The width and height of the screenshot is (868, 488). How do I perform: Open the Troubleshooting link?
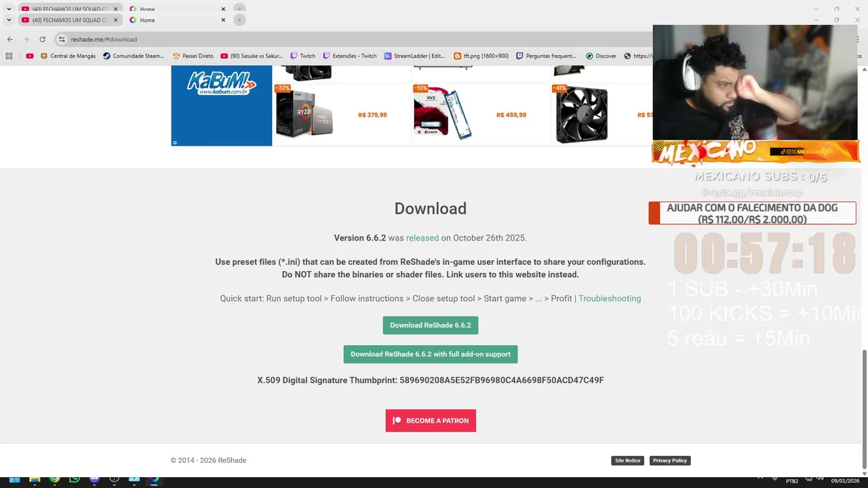(610, 298)
